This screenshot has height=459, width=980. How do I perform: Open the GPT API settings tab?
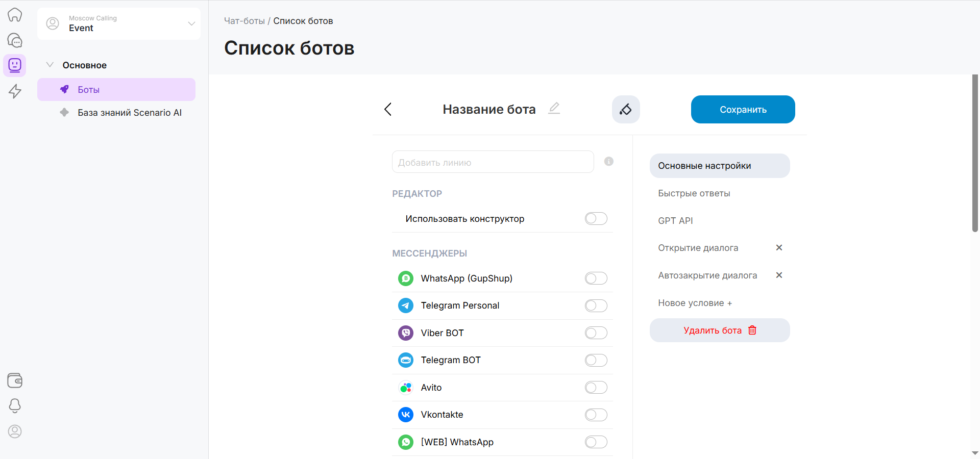pos(675,221)
